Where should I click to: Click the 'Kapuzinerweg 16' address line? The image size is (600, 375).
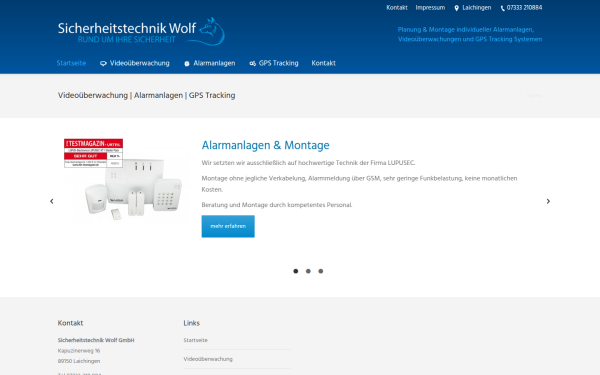tap(79, 351)
